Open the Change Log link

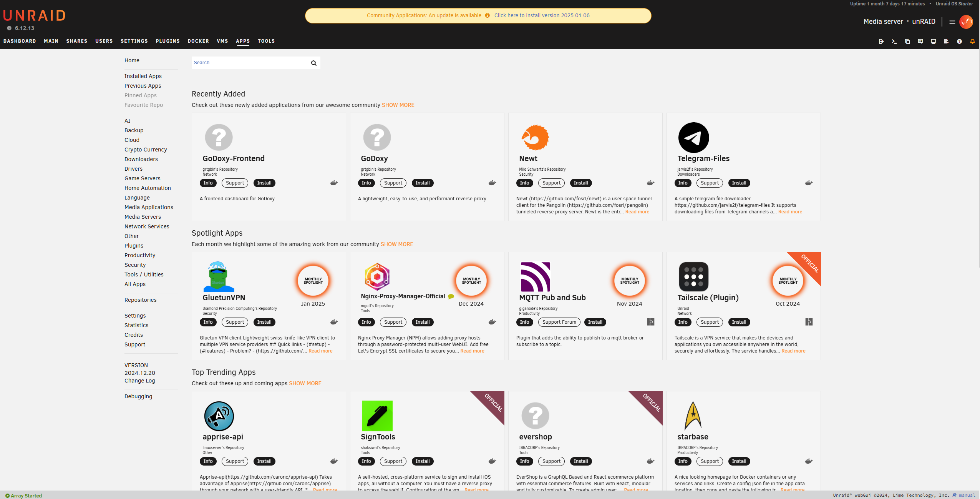pos(139,381)
